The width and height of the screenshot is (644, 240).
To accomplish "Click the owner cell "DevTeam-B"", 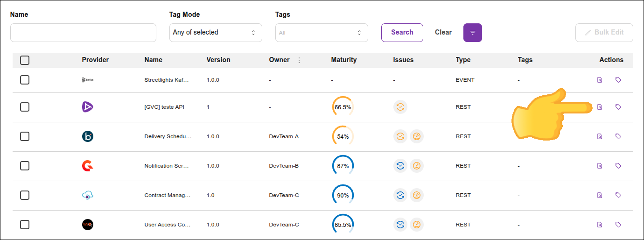I will 284,166.
